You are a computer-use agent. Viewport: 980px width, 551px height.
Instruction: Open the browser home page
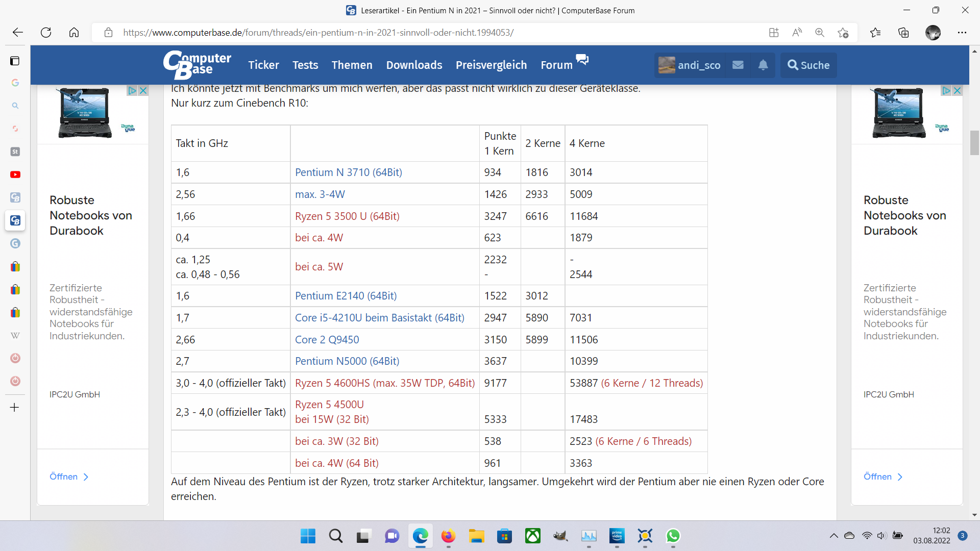coord(74,33)
